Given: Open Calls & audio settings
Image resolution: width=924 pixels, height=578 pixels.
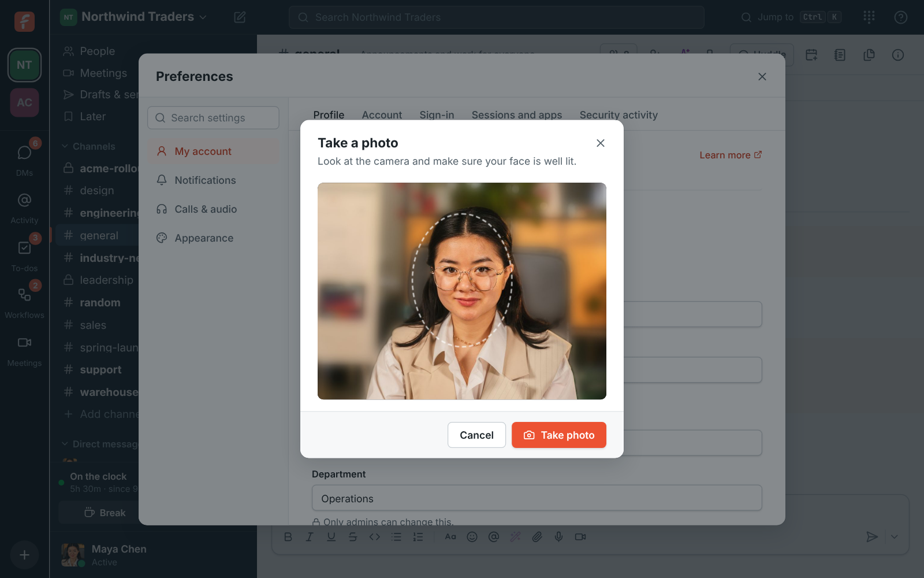Looking at the screenshot, I should click(x=213, y=209).
